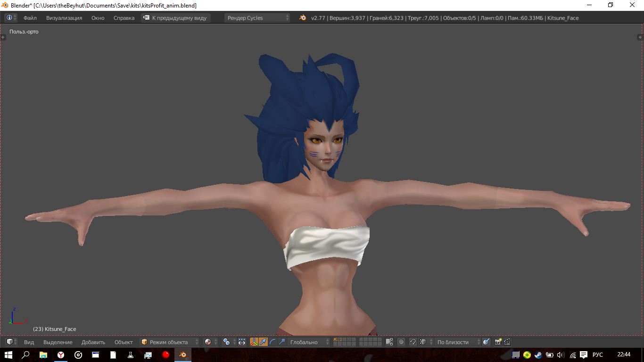
Task: Click the monitor tray icon
Action: click(516, 355)
